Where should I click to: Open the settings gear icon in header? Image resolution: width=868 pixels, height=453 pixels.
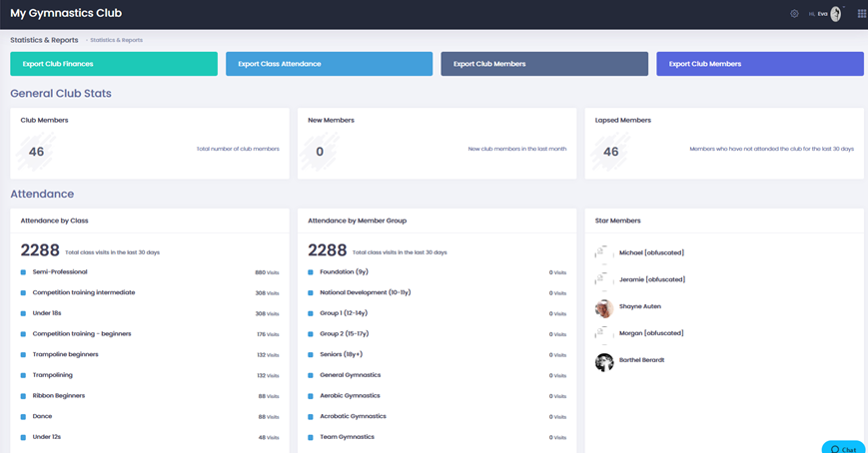[794, 14]
